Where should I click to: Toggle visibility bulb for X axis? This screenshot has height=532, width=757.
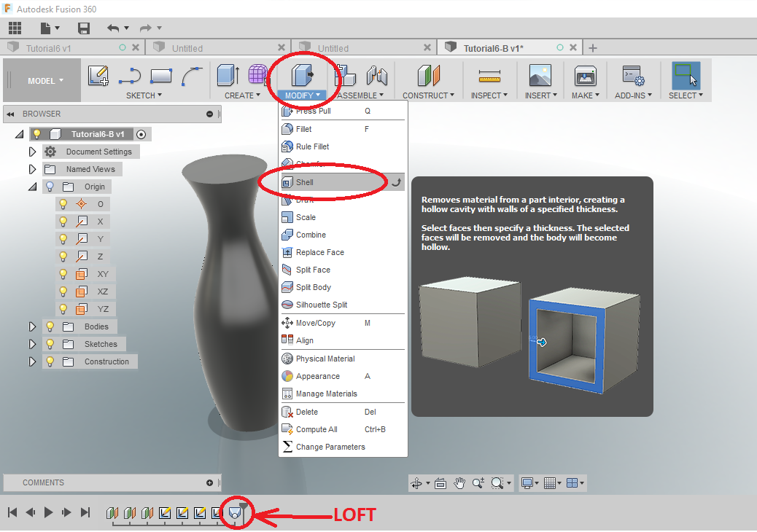pos(63,222)
